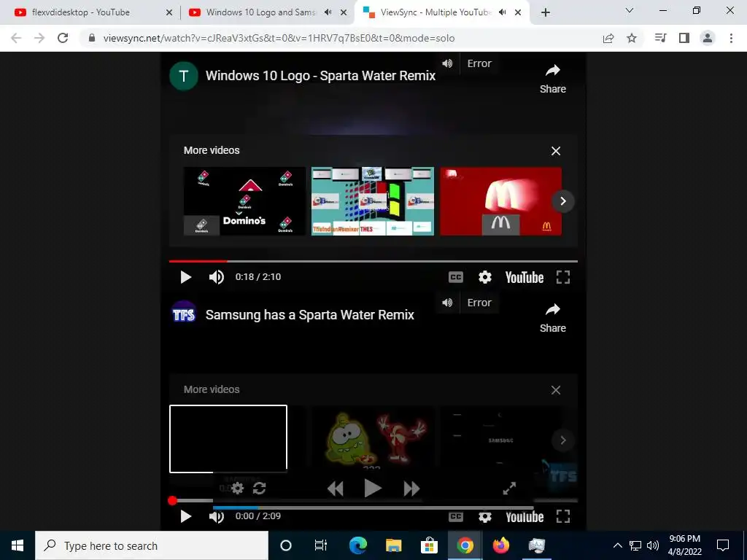Mute volume in Samsung video player

(216, 516)
